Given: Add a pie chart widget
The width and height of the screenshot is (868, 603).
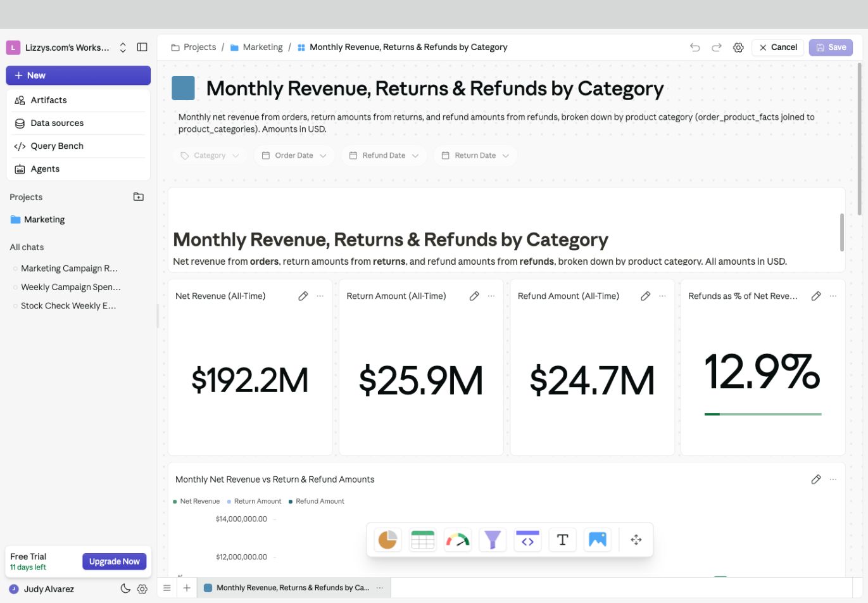Looking at the screenshot, I should pos(387,540).
